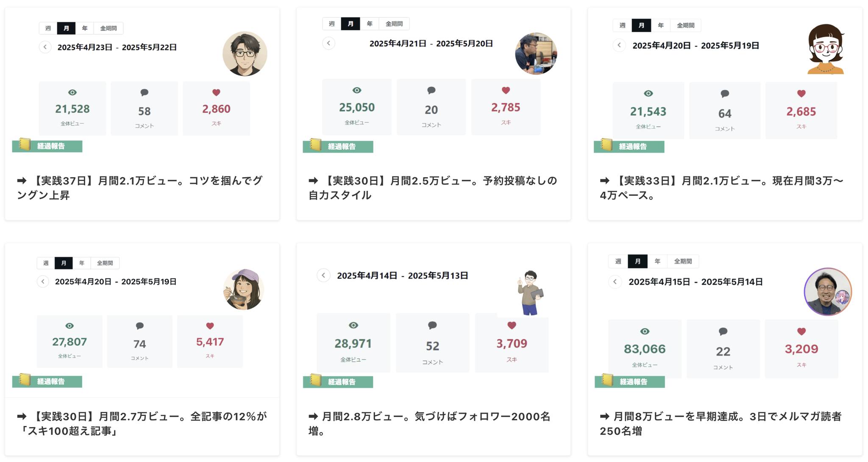The height and width of the screenshot is (462, 868).
Task: Click the red-glasses woman avatar
Action: [825, 50]
